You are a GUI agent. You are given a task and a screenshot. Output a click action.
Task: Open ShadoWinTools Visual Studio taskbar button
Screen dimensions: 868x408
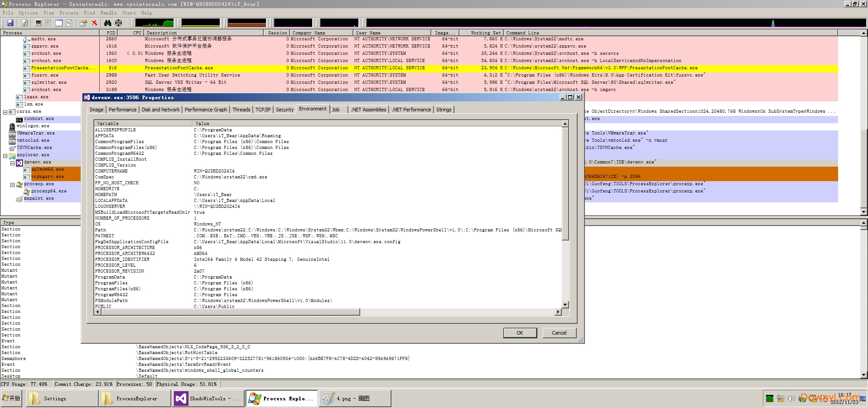coord(208,398)
